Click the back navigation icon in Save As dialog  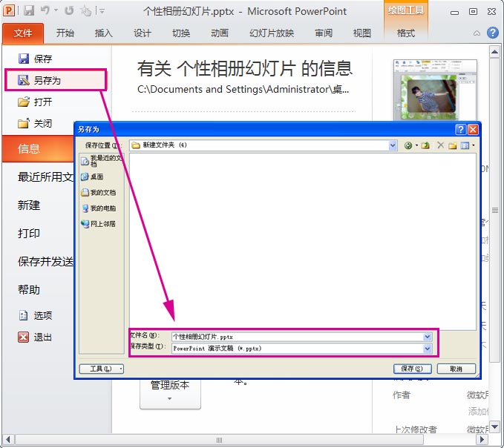(x=408, y=146)
